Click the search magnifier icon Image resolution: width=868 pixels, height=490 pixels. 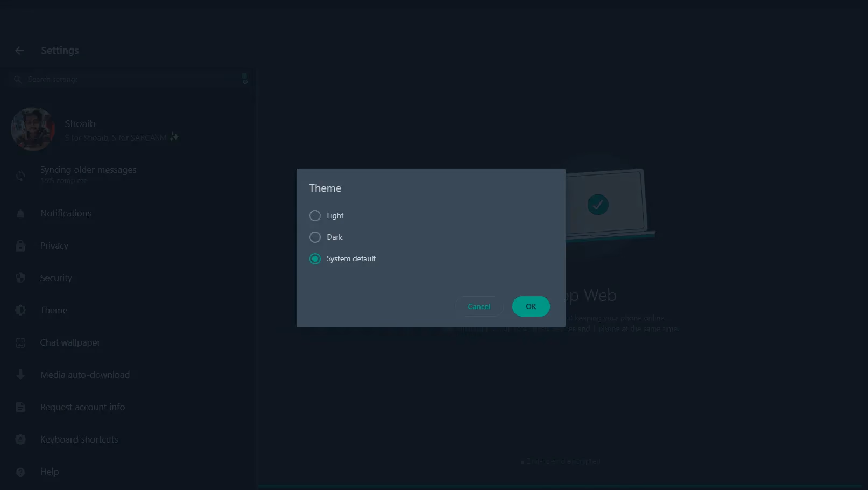point(17,79)
